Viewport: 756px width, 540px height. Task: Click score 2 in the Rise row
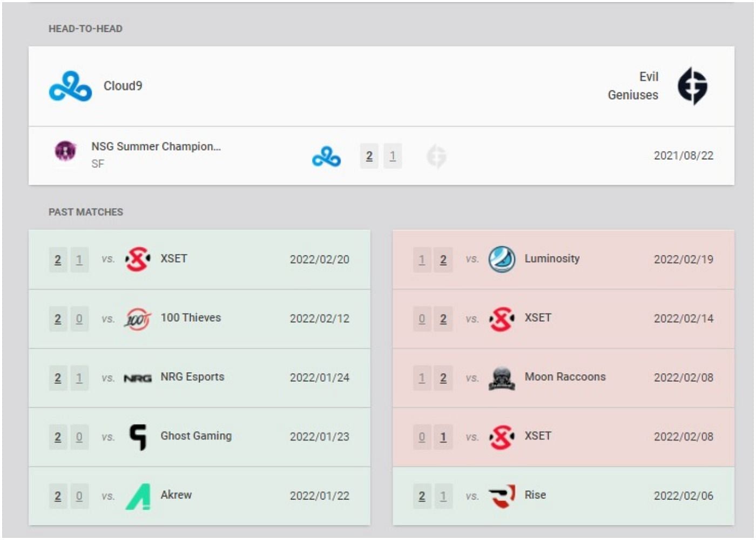tap(422, 496)
